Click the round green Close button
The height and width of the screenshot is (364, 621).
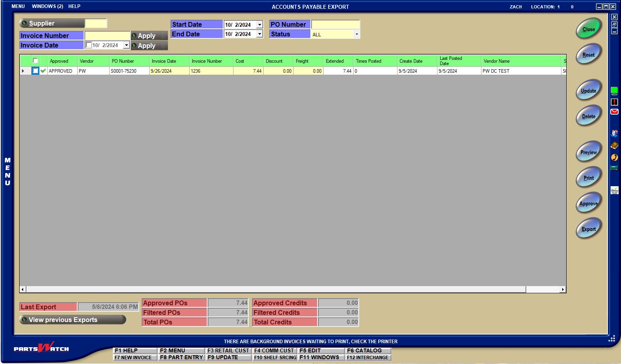click(588, 29)
